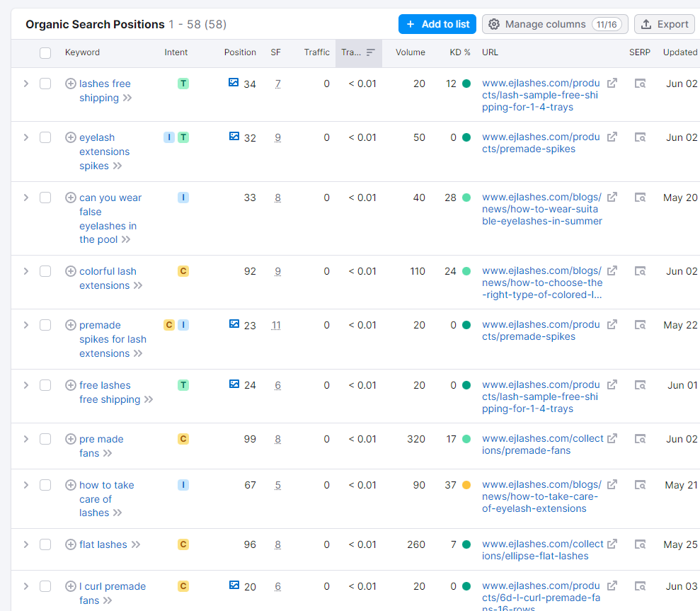Screen dimensions: 700x611
Task: Click plus icon beside eyelash extensions spikes
Action: [x=71, y=137]
